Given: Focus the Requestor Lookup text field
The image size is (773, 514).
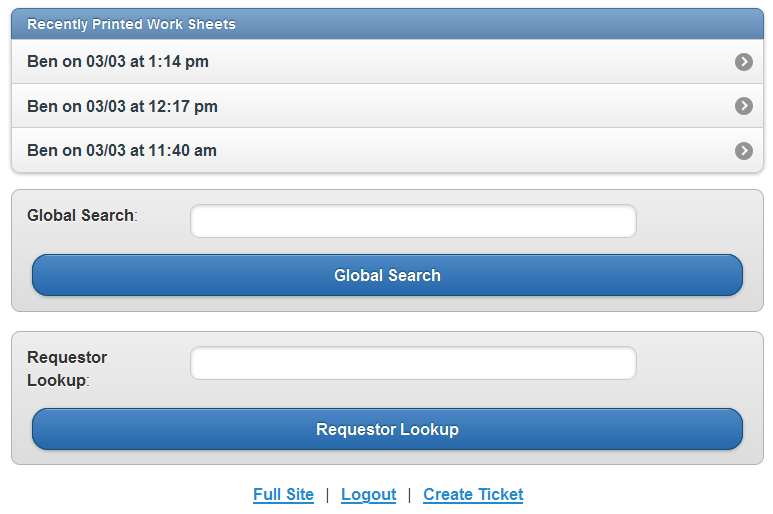Looking at the screenshot, I should point(413,363).
